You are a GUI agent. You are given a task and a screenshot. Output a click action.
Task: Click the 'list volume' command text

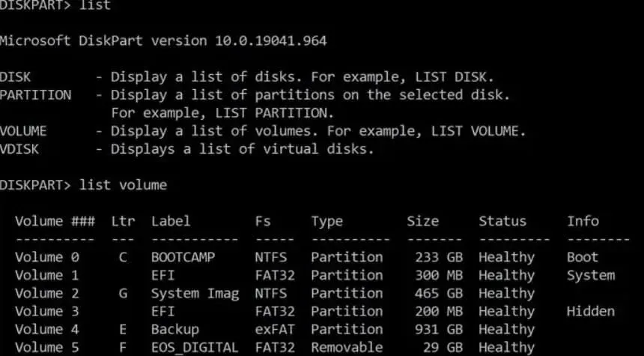(x=123, y=185)
